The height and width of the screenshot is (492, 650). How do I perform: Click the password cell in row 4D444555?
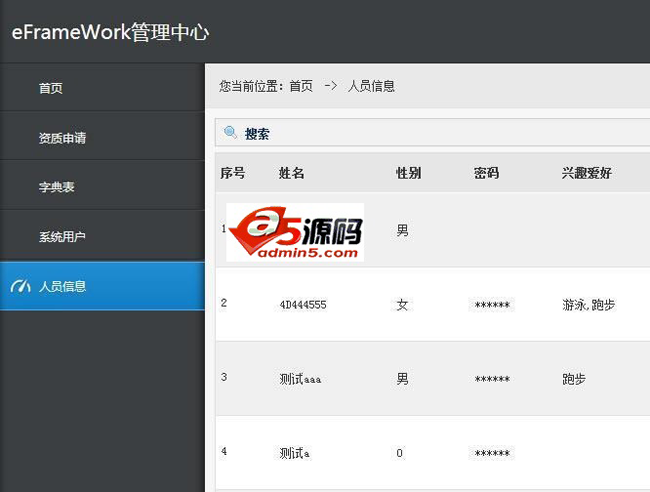(492, 305)
